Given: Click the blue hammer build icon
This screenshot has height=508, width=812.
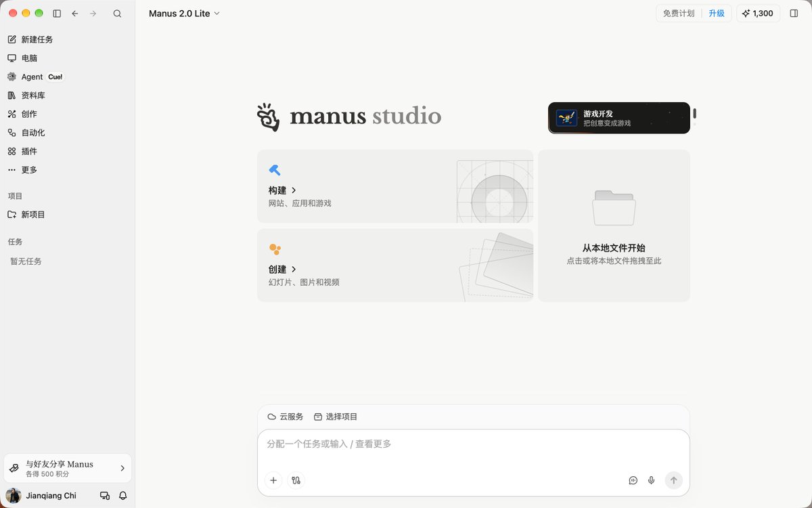Looking at the screenshot, I should (274, 170).
